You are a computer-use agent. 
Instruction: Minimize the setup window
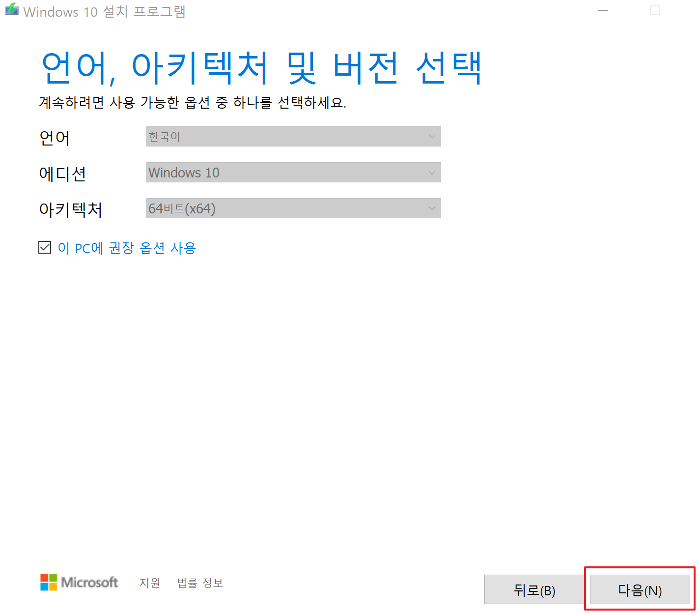click(x=603, y=9)
